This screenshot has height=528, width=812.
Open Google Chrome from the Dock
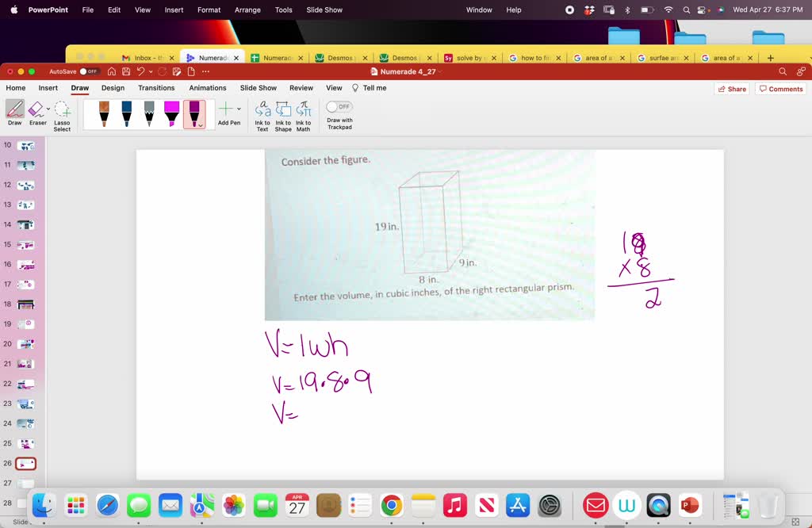(x=391, y=505)
